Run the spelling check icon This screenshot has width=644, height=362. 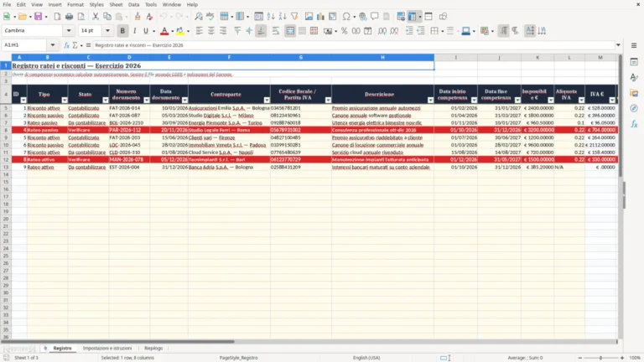point(210,17)
